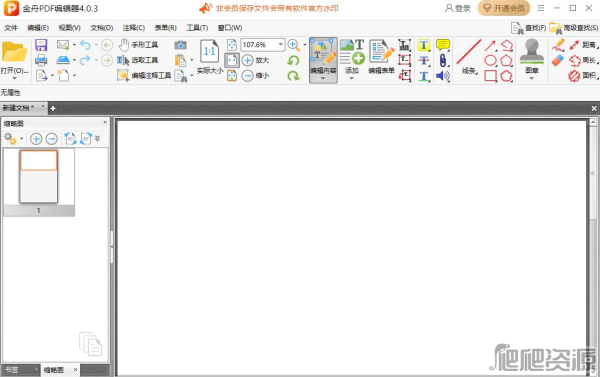Select the Perimeter (周长) measure tool
This screenshot has height=377, width=600.
(x=583, y=60)
